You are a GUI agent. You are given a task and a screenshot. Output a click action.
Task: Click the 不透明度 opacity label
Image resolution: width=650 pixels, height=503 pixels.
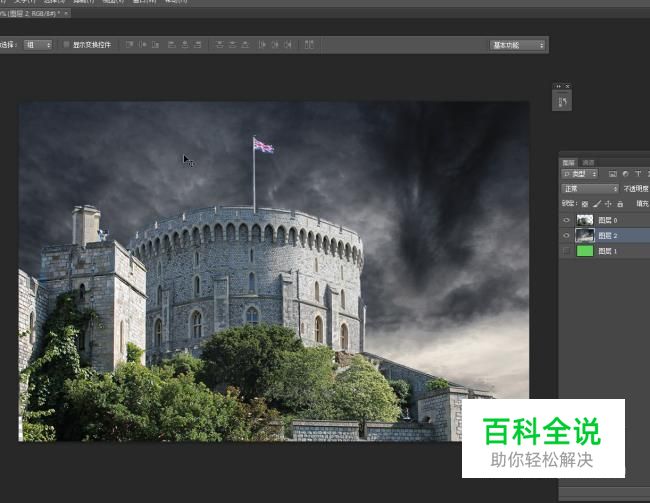[x=636, y=189]
